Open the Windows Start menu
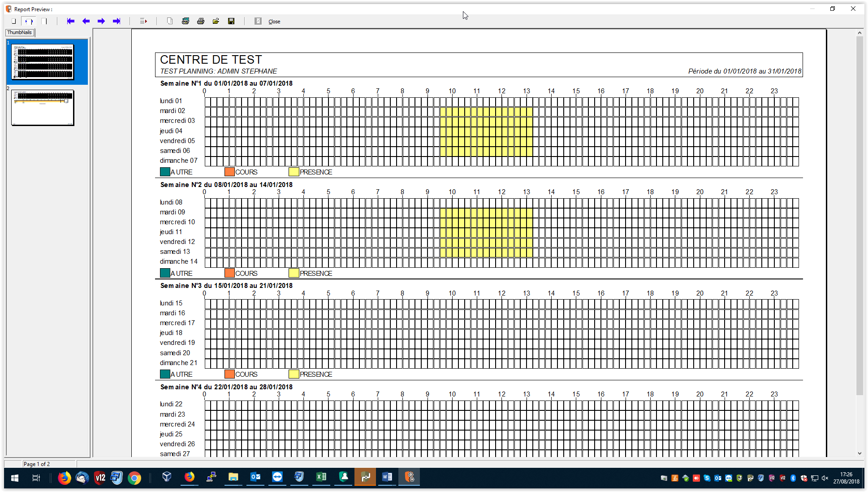Screen dimensions: 868x492 point(14,478)
